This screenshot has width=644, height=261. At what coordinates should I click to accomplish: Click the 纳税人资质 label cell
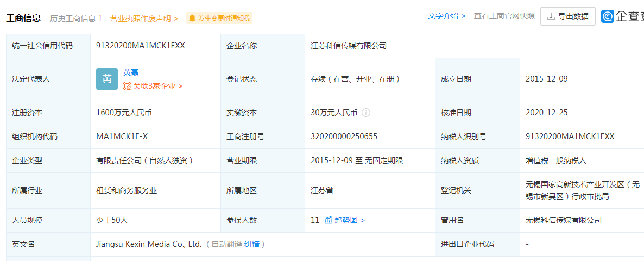tap(477, 161)
